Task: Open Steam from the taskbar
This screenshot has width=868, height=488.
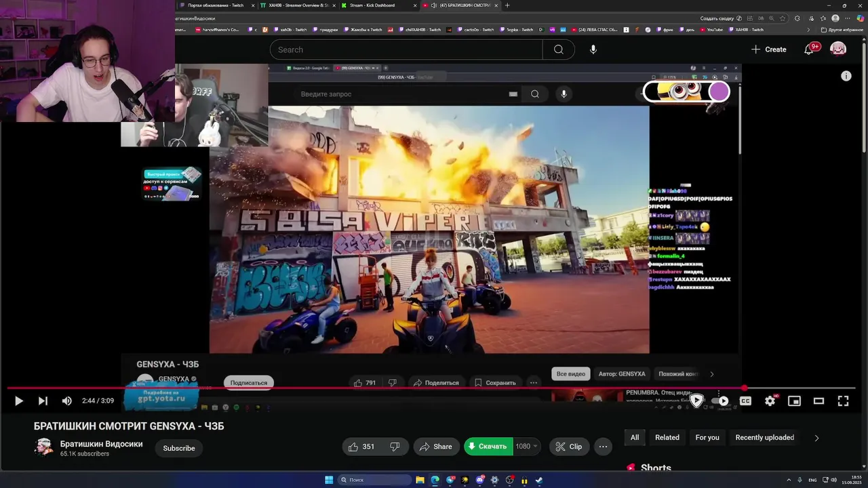Action: click(539, 480)
